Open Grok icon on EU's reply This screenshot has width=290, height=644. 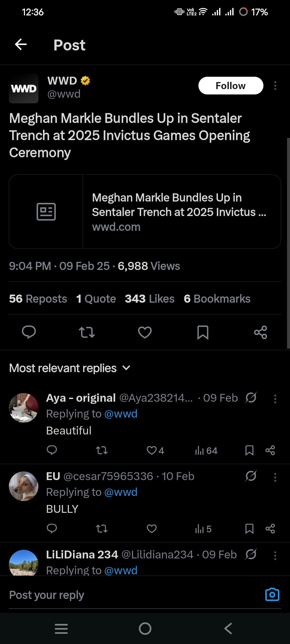click(251, 476)
